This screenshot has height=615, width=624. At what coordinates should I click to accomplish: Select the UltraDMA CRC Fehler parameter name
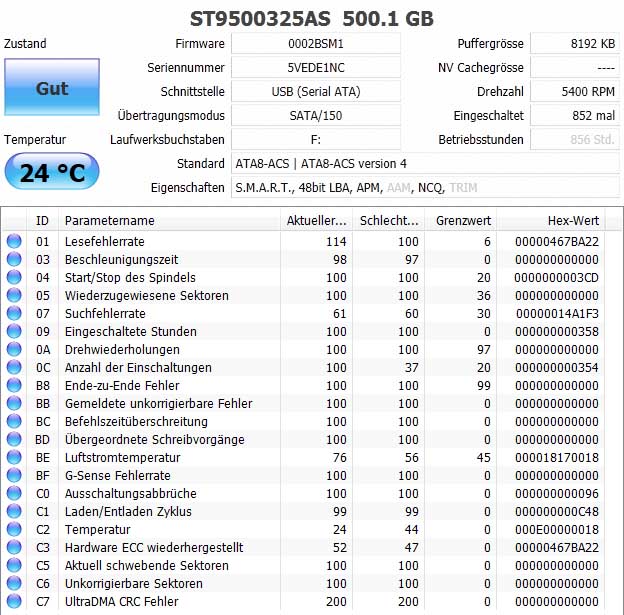pos(122,601)
